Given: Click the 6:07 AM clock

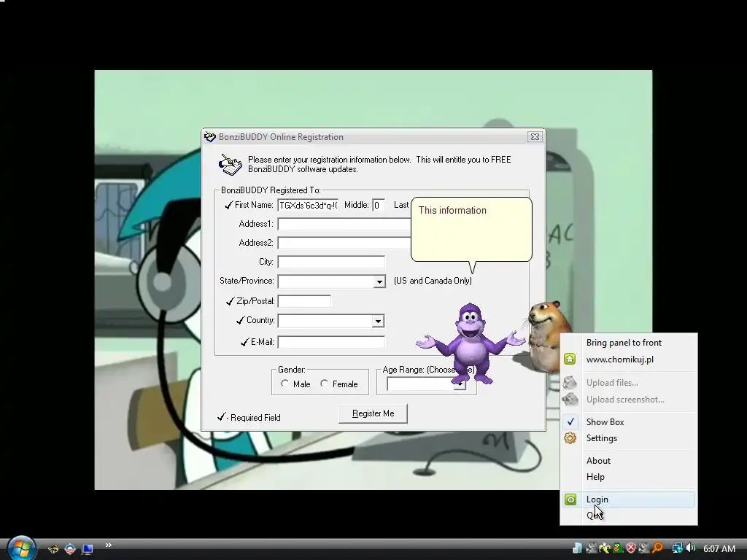Looking at the screenshot, I should (719, 548).
